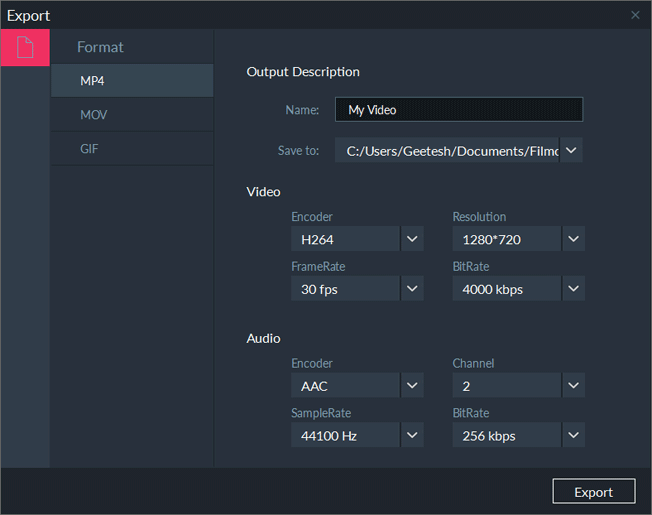The width and height of the screenshot is (652, 515).
Task: Expand the audio BitRate 256 kbps dropdown arrow
Action: click(x=573, y=435)
